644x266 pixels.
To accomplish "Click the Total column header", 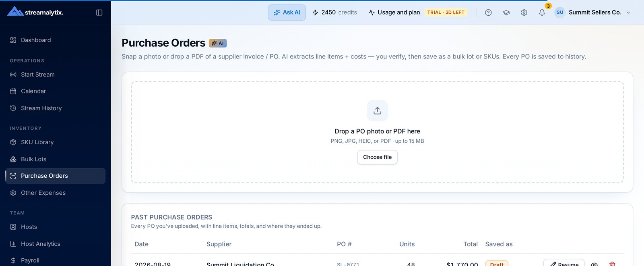I will (471, 244).
